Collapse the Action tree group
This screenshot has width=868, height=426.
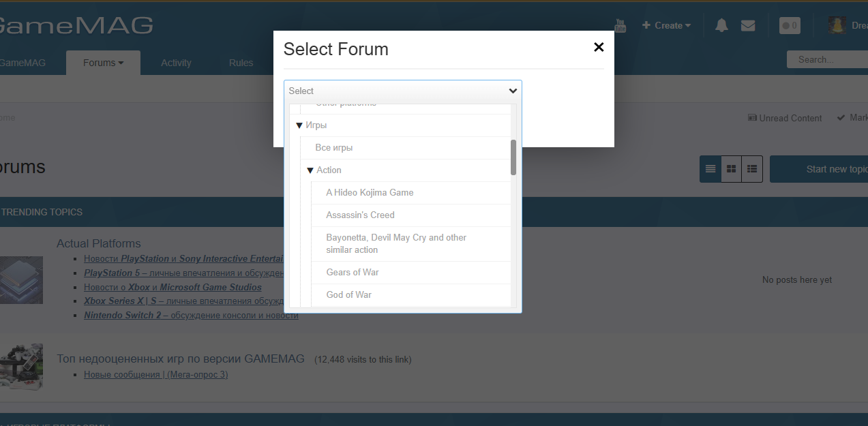tap(310, 170)
